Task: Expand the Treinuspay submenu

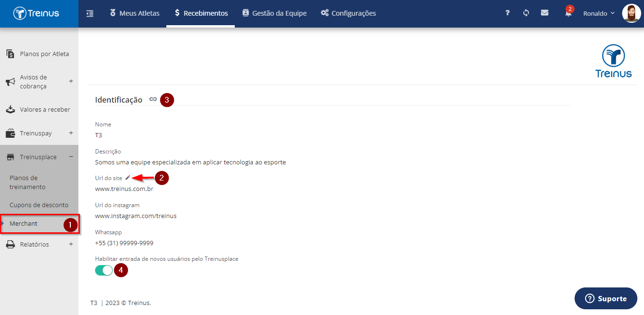Action: click(71, 133)
